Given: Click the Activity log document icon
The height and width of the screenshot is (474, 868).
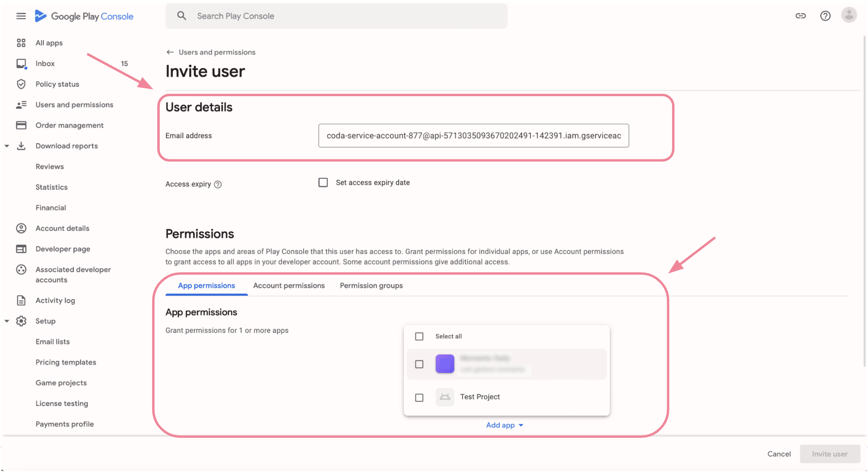Looking at the screenshot, I should pos(21,300).
